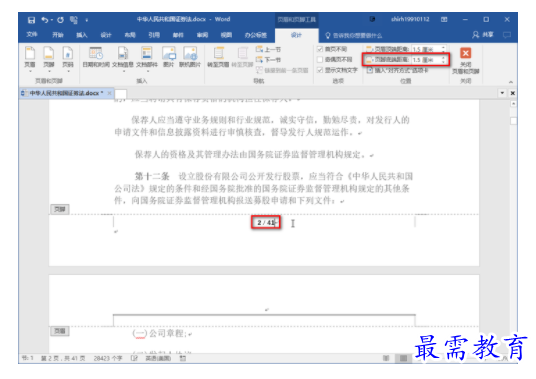This screenshot has width=536, height=379.
Task: Click 链接到前一条页眉 link to previous
Action: pyautogui.click(x=282, y=70)
